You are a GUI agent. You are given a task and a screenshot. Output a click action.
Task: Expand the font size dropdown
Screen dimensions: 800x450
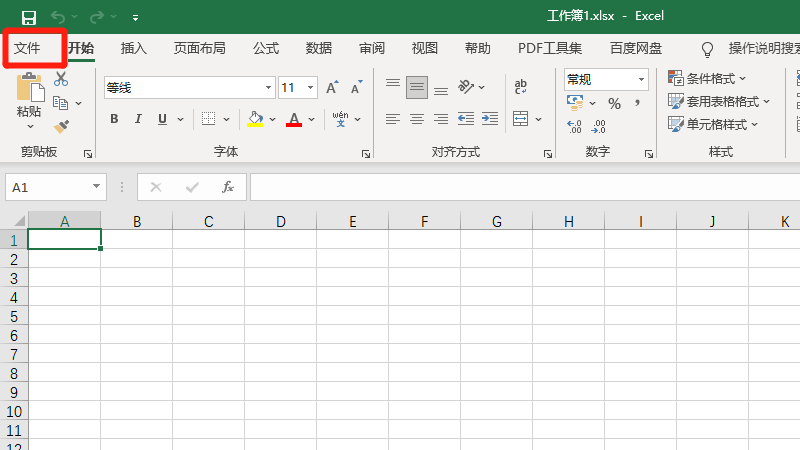[311, 88]
